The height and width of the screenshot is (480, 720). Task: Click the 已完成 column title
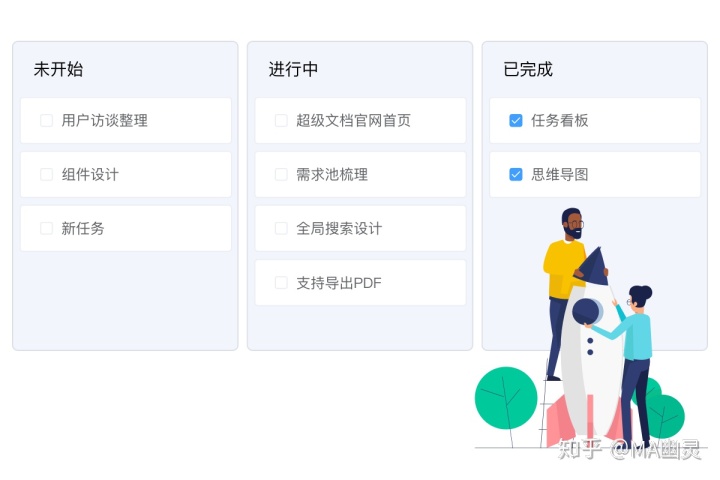coord(528,69)
